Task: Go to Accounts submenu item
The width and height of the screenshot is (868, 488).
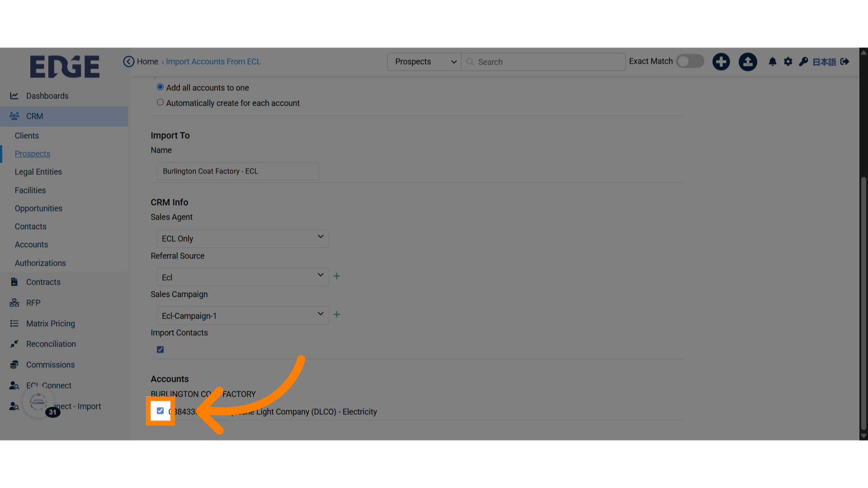Action: [31, 244]
